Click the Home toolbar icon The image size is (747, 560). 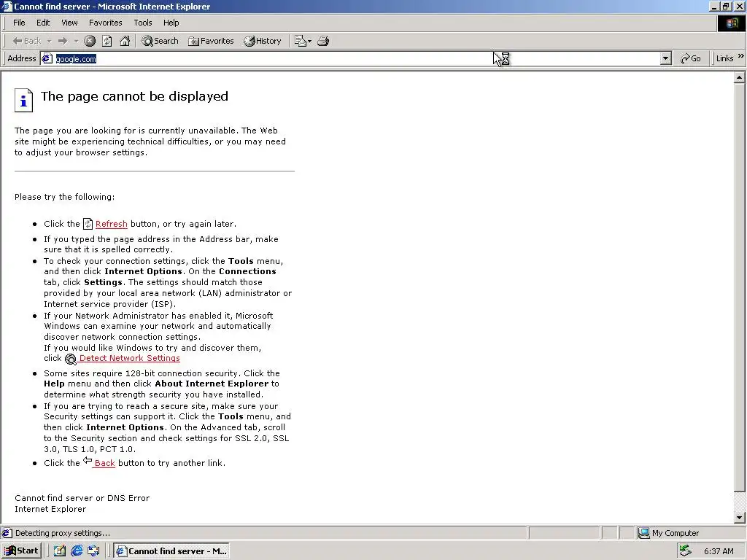(125, 41)
